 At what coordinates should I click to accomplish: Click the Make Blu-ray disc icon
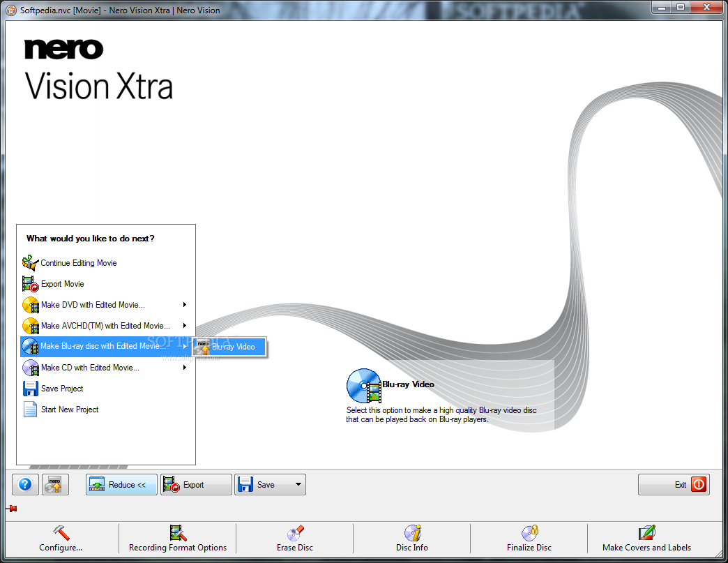click(x=31, y=347)
